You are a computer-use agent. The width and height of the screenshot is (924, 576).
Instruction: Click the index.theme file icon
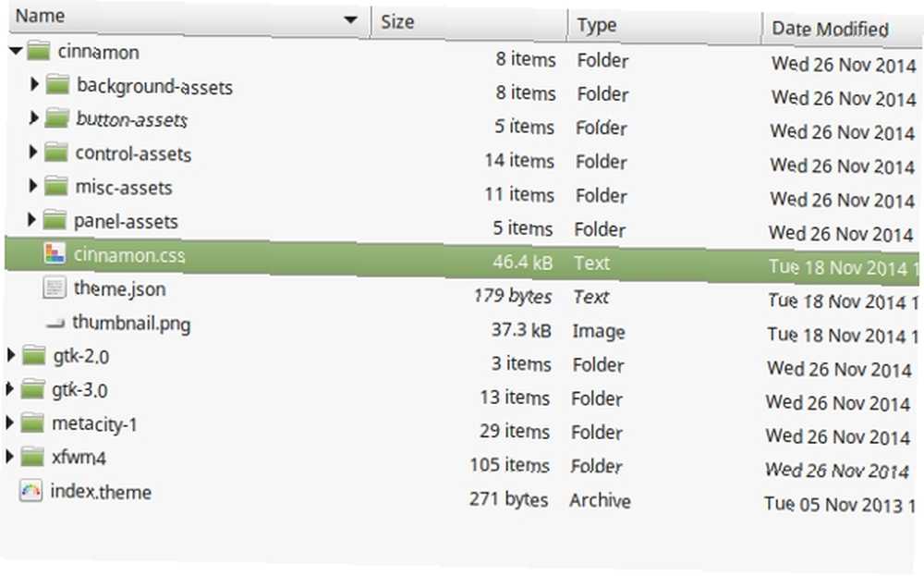(x=31, y=491)
